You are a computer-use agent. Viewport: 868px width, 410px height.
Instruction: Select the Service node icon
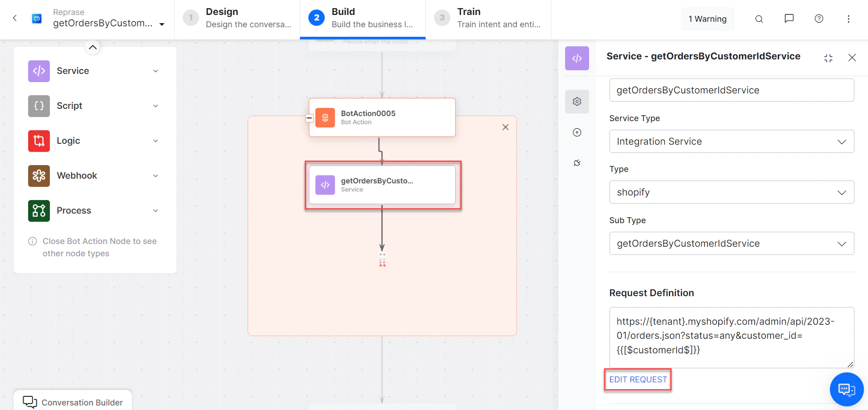coord(39,71)
